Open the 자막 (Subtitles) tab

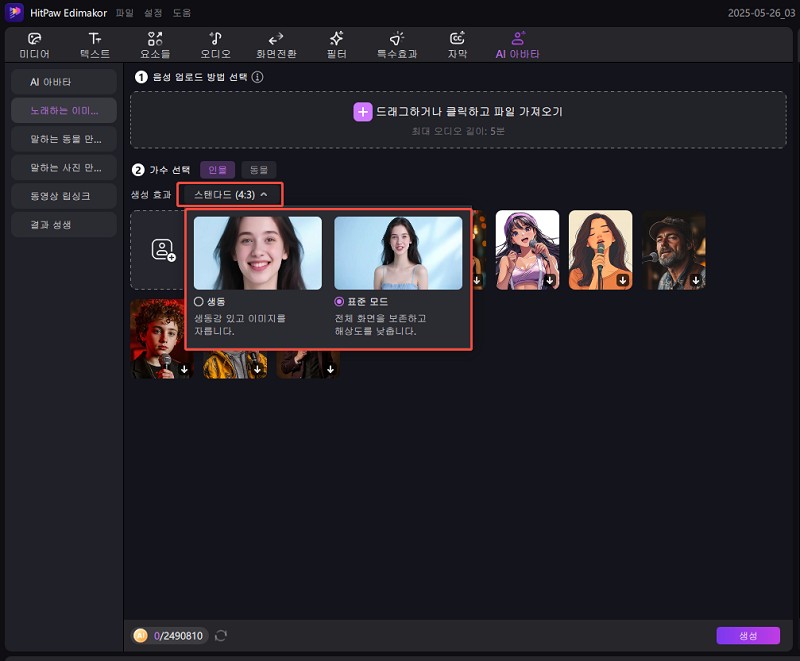[457, 45]
